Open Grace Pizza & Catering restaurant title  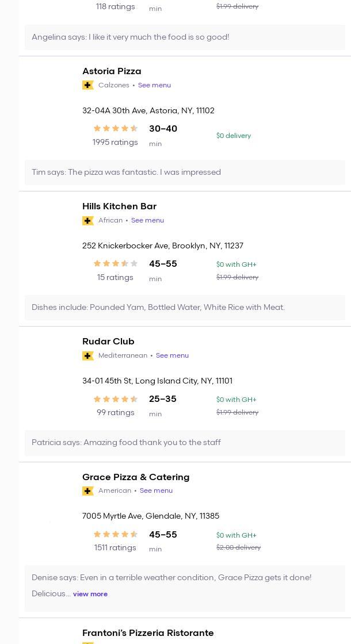136,477
